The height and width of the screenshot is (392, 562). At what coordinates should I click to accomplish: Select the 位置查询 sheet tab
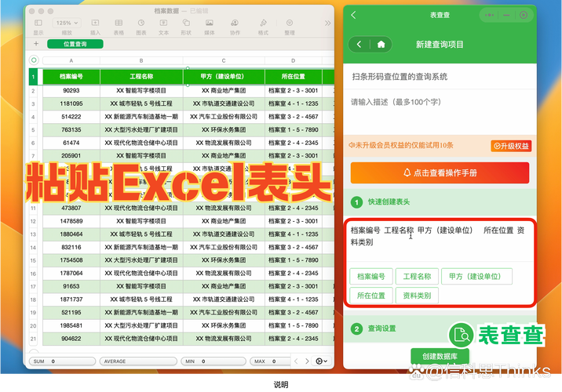pos(75,44)
